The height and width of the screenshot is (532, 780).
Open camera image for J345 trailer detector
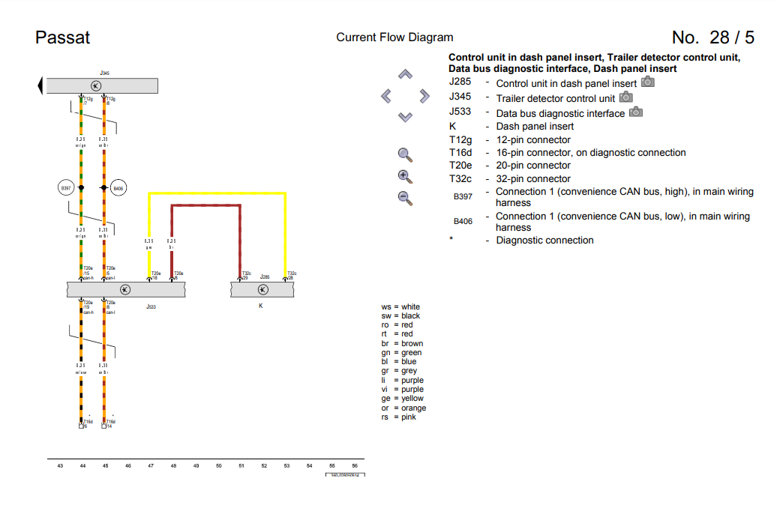pos(625,97)
